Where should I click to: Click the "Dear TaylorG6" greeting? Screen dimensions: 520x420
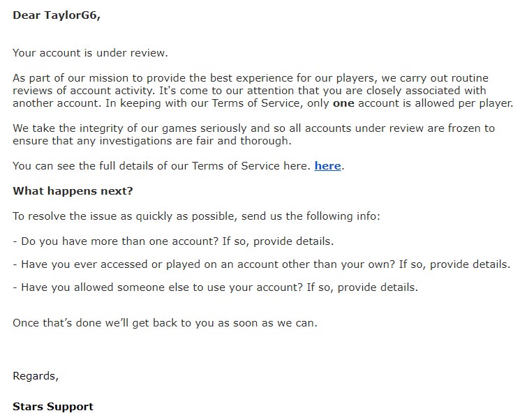[x=57, y=15]
